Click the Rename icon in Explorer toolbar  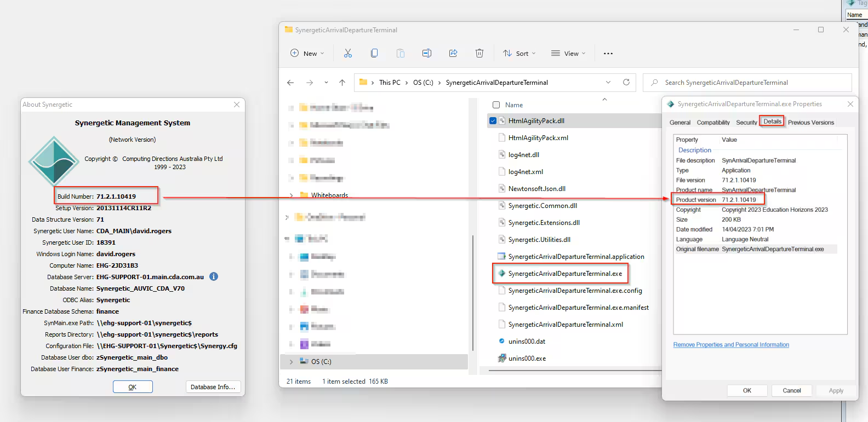tap(427, 53)
